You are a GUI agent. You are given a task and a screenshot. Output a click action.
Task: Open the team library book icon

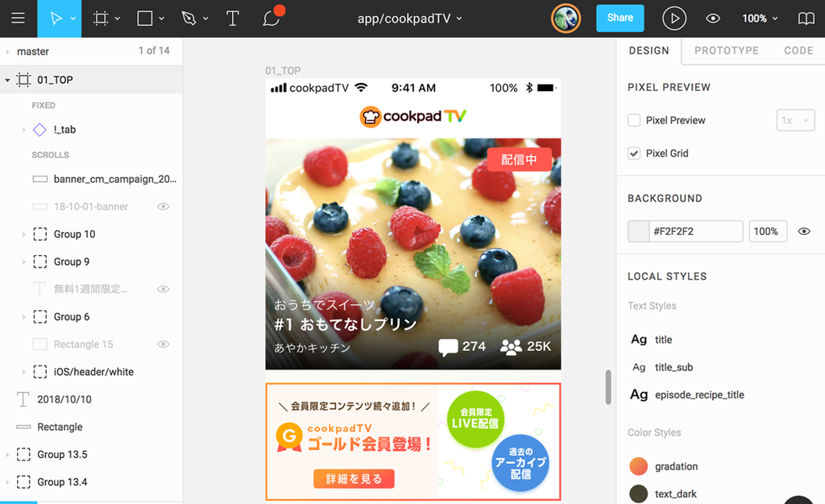tap(806, 19)
